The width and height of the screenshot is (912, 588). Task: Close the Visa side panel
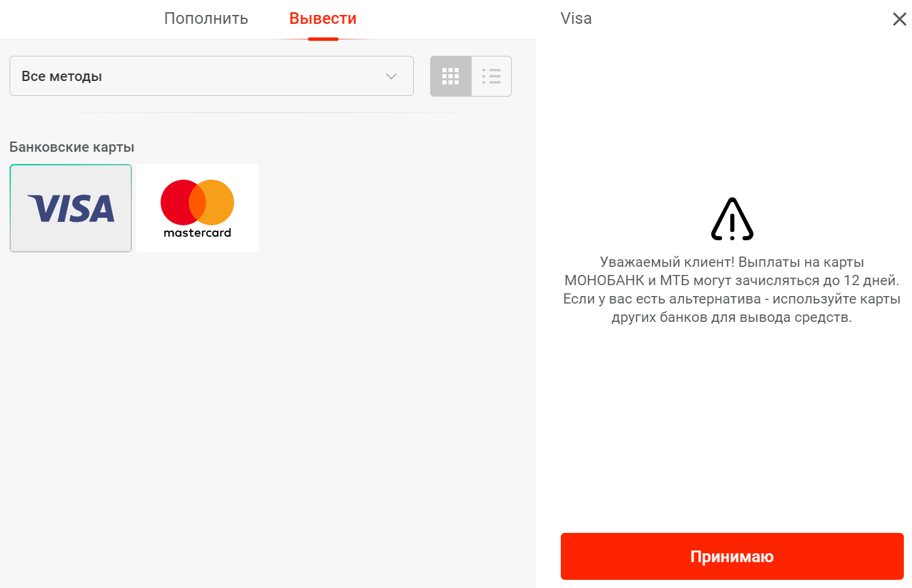click(x=899, y=19)
